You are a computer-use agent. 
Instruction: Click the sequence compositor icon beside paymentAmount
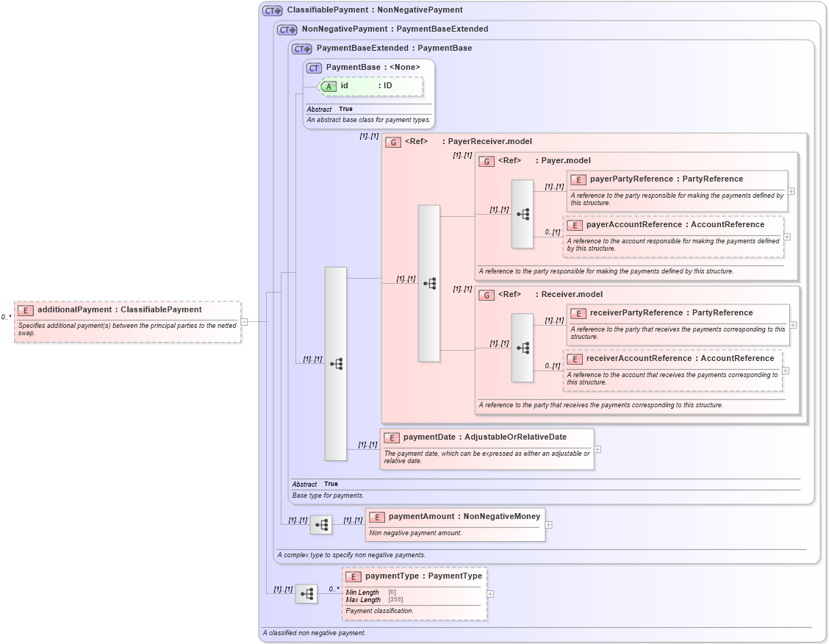tap(320, 524)
